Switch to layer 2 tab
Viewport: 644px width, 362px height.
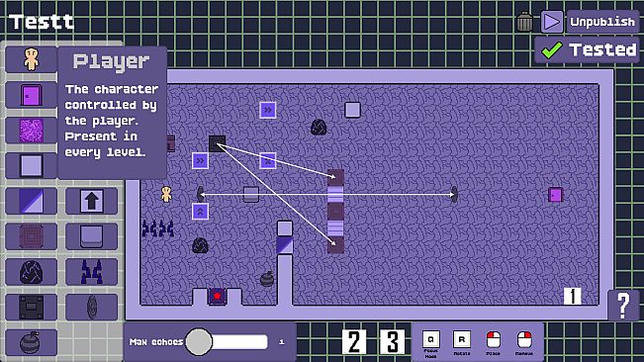click(x=354, y=341)
